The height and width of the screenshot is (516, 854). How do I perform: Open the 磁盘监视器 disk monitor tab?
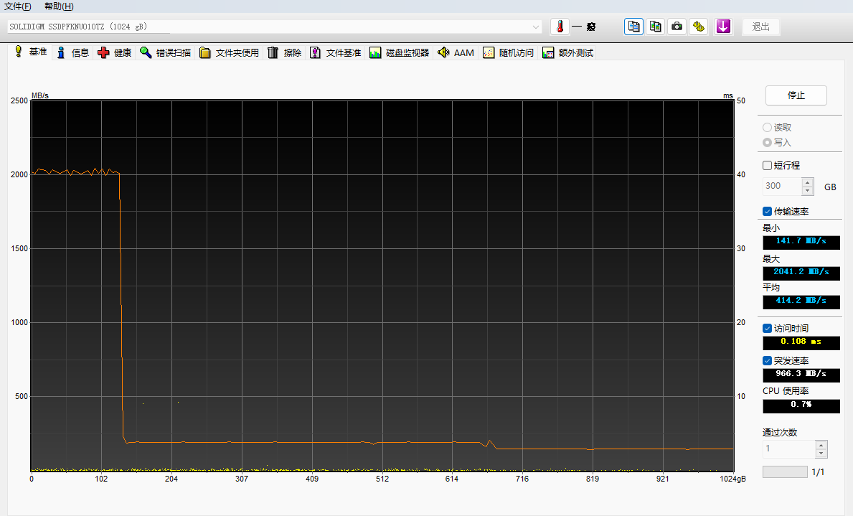[399, 53]
